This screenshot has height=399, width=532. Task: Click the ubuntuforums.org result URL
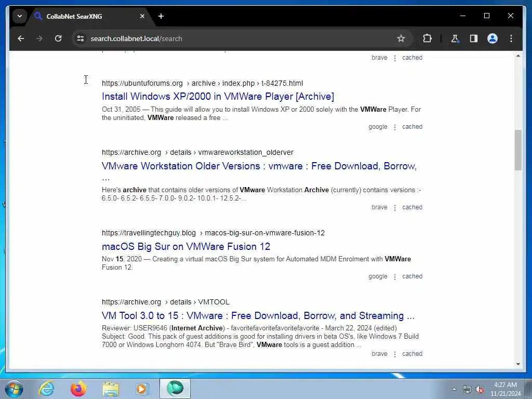point(202,83)
